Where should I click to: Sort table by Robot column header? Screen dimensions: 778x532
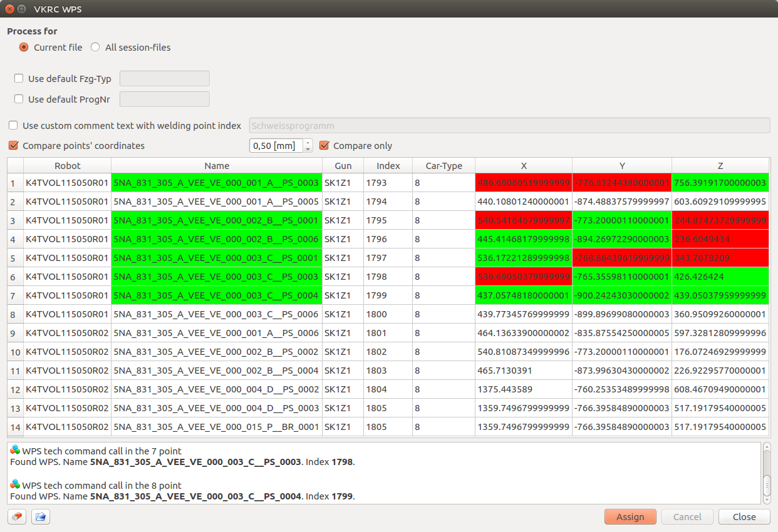(68, 166)
